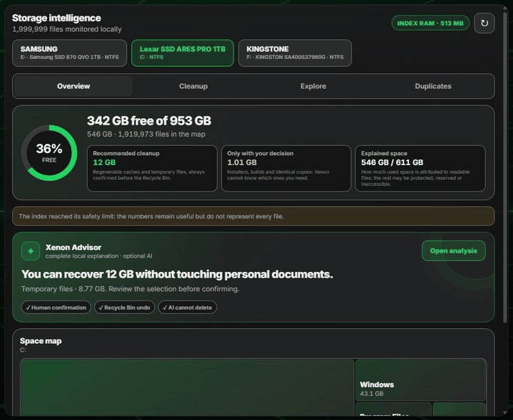Click the Xenon Advisor sparkle icon
The height and width of the screenshot is (420, 513).
31,251
